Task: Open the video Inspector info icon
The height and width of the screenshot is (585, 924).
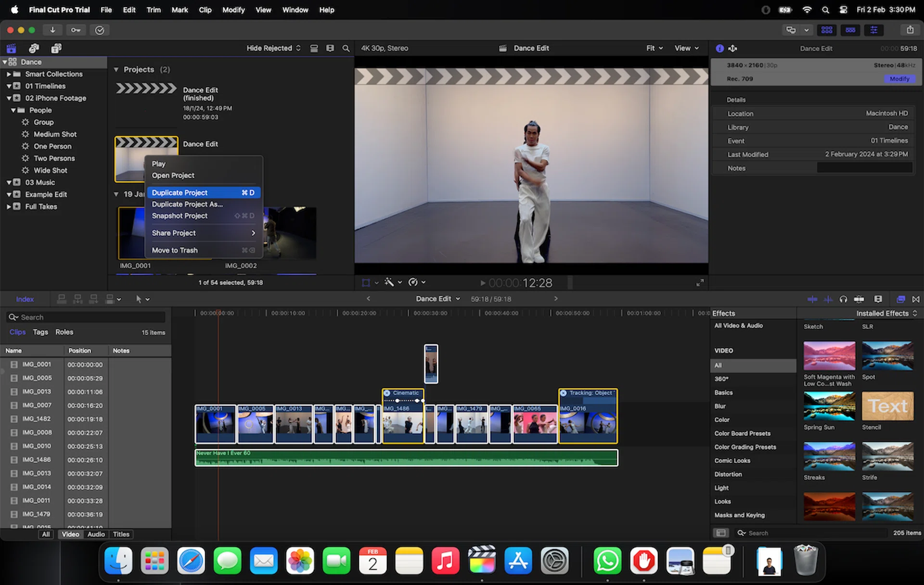Action: [x=719, y=48]
